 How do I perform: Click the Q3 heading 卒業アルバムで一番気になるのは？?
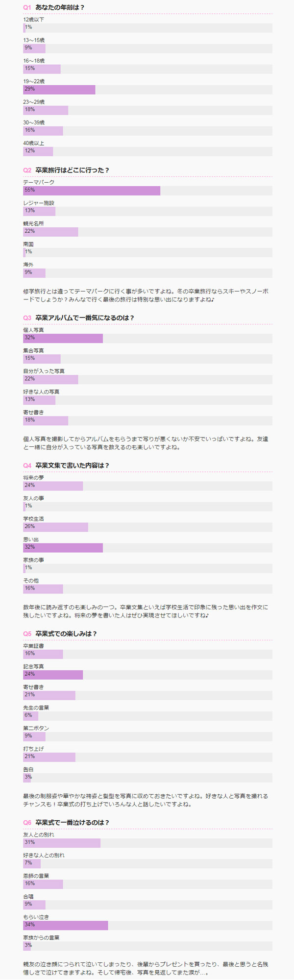coord(84,318)
